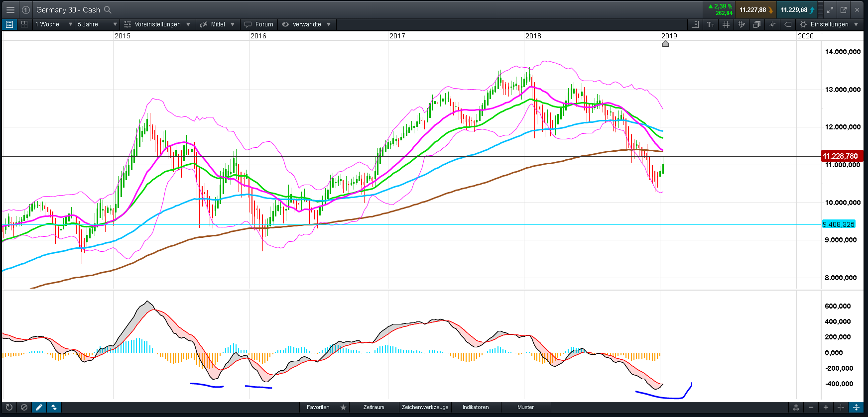Pop out the chart into new window

tap(844, 10)
